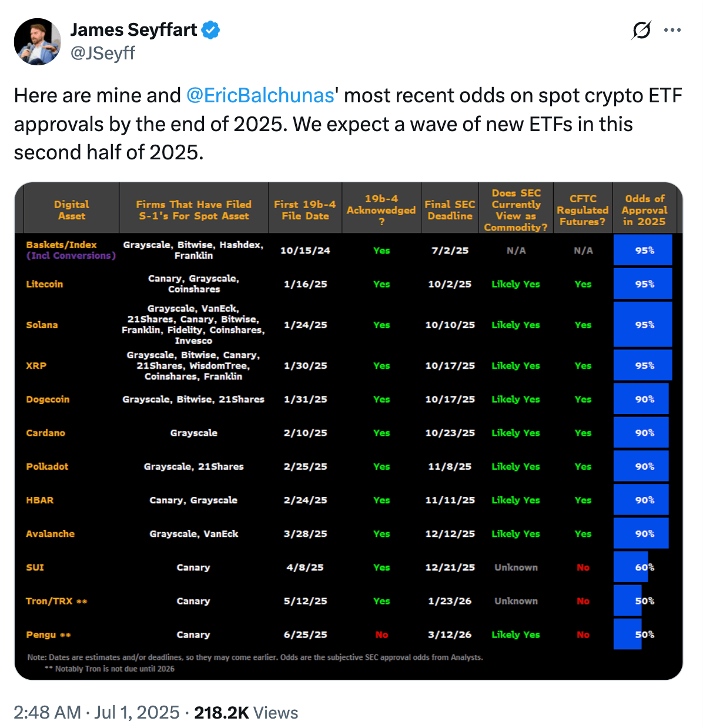Open the @EricBalchunas mention link

pyautogui.click(x=260, y=95)
